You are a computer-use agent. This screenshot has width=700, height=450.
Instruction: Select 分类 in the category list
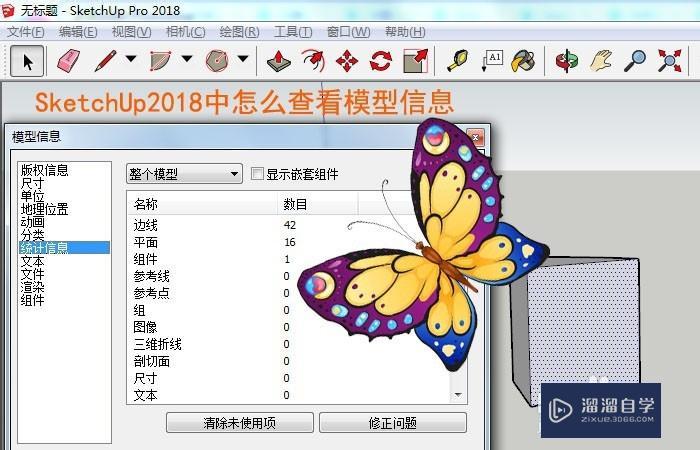pos(33,235)
